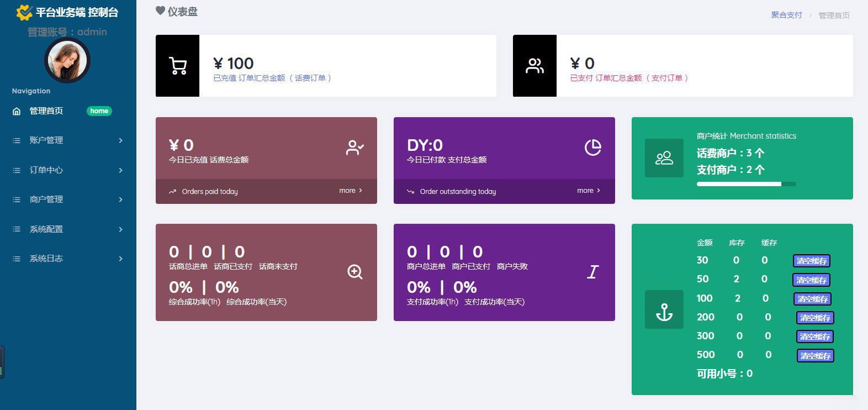The image size is (868, 410).
Task: Click the pie chart icon on DY:0 card
Action: click(x=592, y=148)
